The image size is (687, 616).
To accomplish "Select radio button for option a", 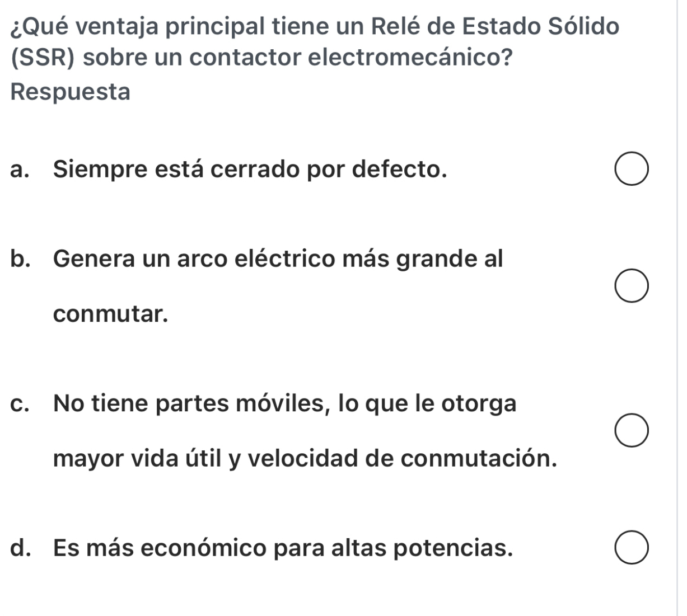I will (632, 169).
